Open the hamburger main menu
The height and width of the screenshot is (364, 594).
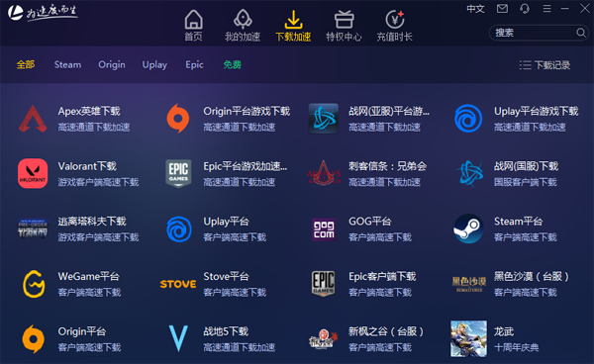pyautogui.click(x=546, y=8)
